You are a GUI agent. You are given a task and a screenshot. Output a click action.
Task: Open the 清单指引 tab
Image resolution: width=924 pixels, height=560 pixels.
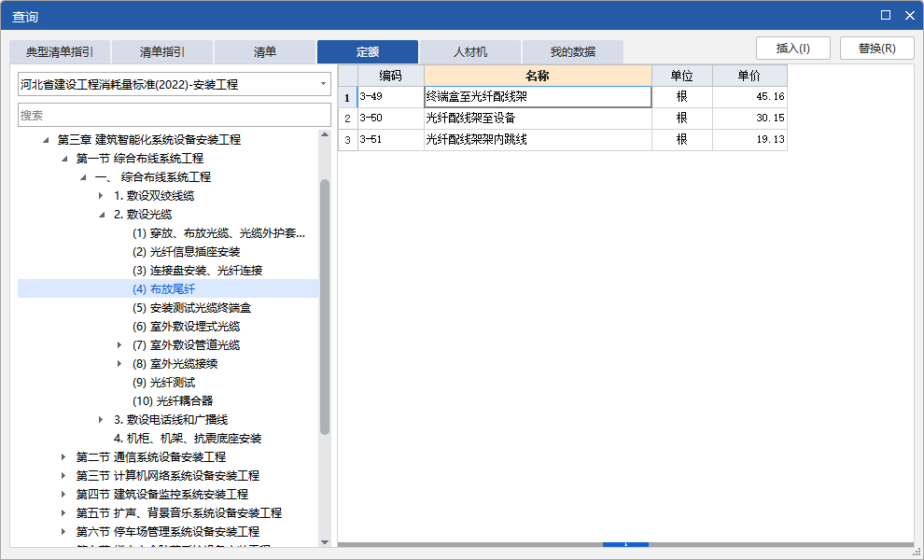click(162, 52)
